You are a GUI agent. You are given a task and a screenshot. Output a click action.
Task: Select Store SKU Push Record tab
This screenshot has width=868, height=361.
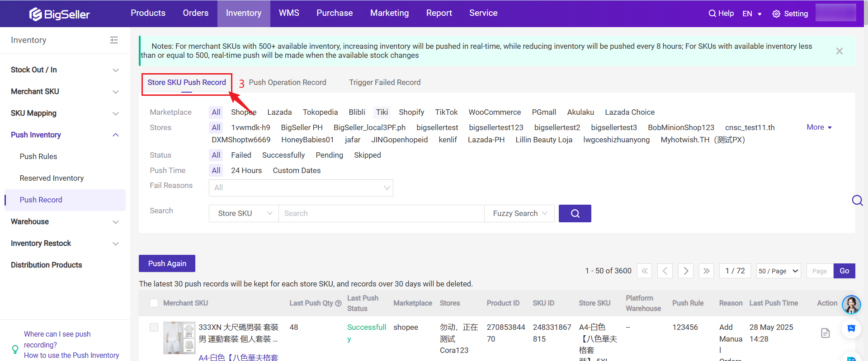(187, 82)
